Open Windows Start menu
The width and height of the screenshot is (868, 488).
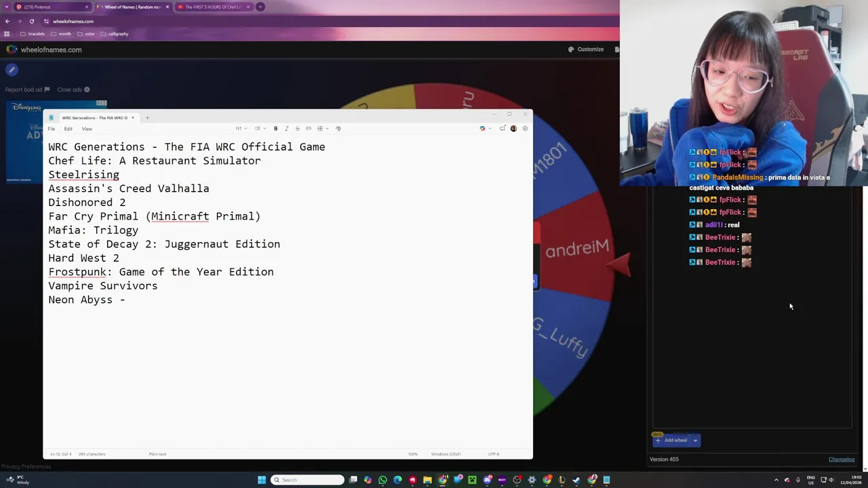click(262, 480)
